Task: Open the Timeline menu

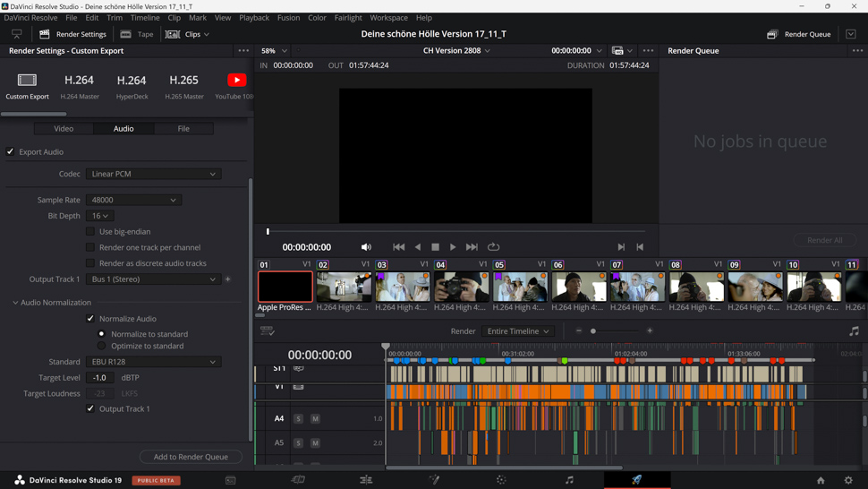Action: 144,18
